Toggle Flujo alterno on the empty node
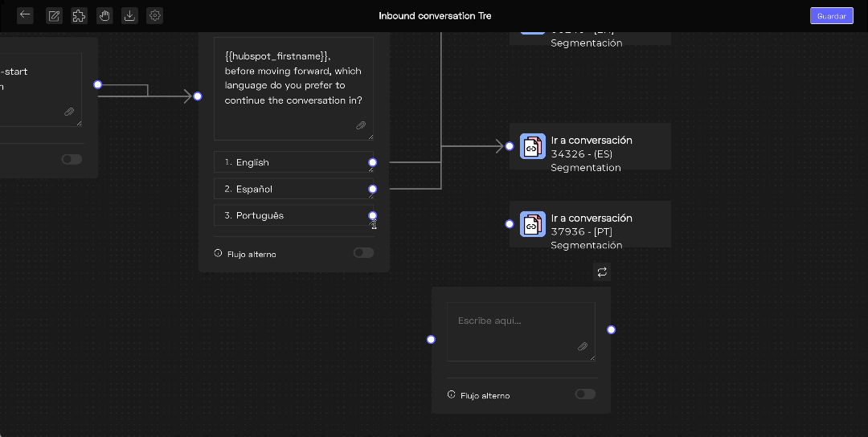The width and height of the screenshot is (868, 437). tap(585, 394)
